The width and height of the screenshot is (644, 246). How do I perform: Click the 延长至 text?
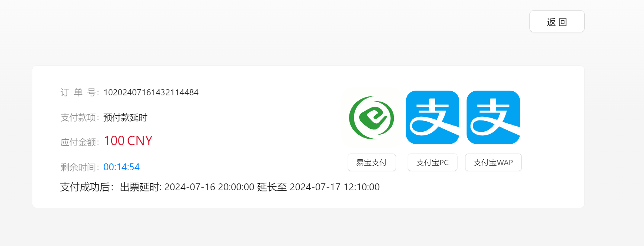(272, 187)
